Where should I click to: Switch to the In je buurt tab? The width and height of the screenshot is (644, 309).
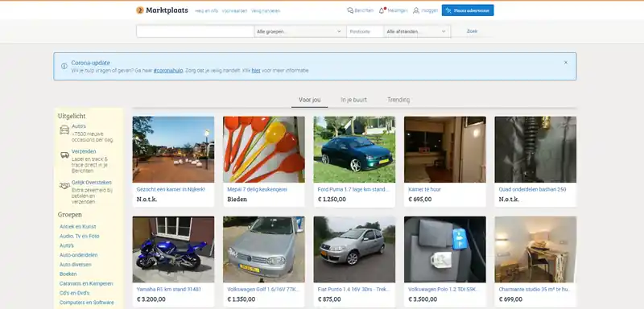pos(353,100)
